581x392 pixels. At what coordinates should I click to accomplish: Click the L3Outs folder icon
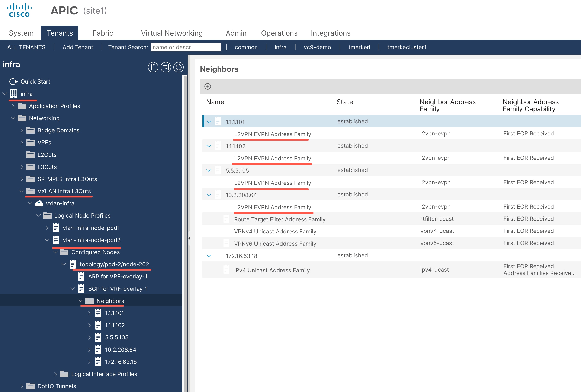coord(31,167)
